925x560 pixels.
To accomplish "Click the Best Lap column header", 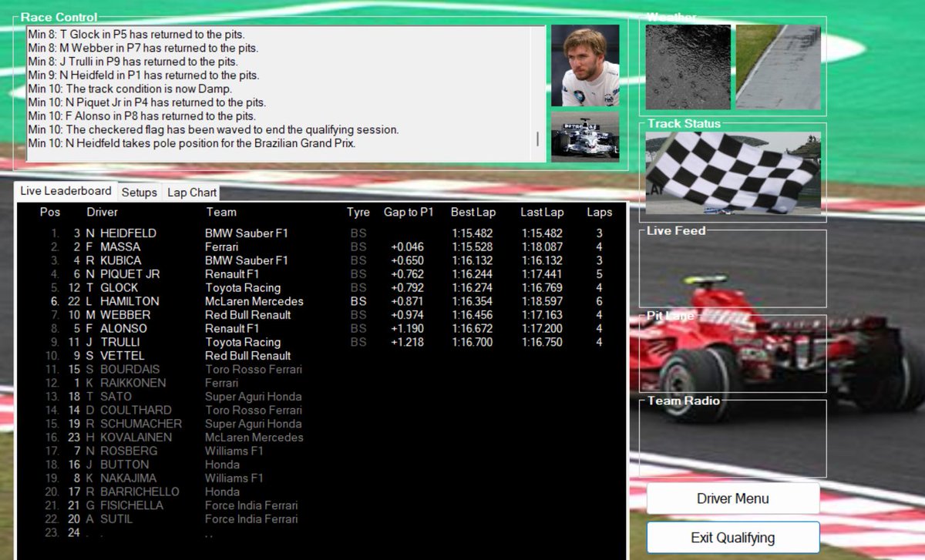I will 473,212.
